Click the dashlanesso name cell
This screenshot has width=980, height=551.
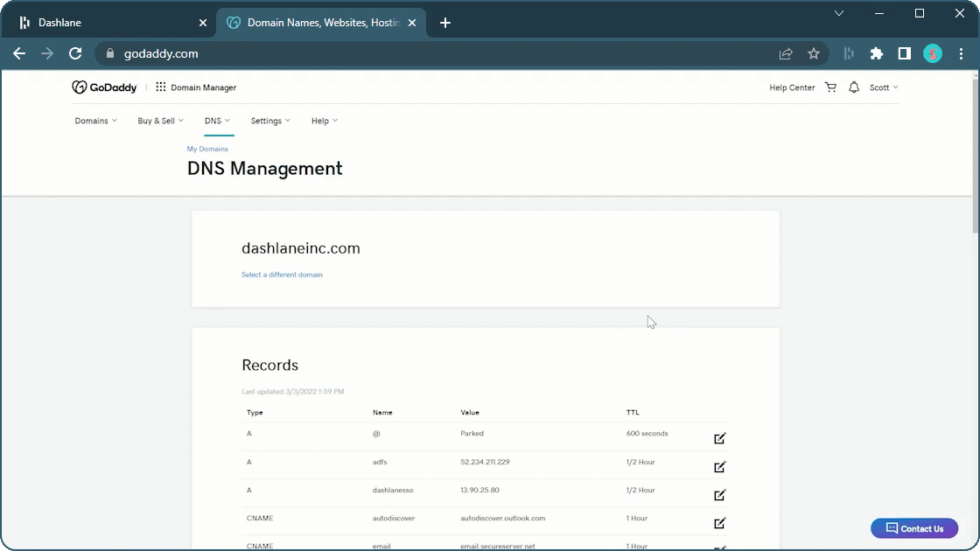click(x=393, y=491)
